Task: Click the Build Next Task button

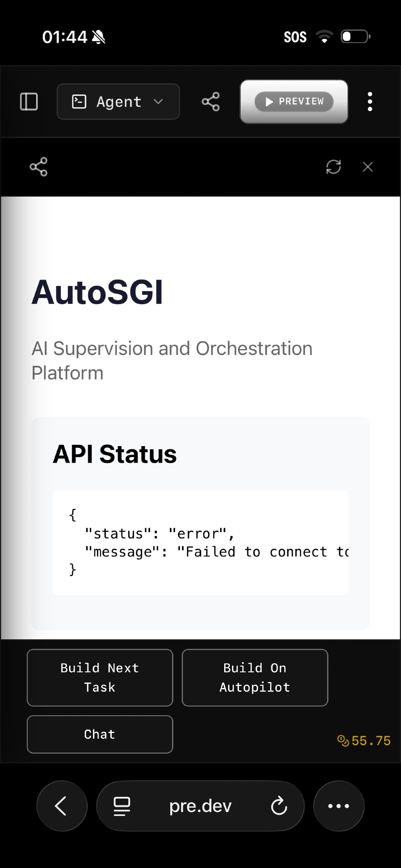Action: (x=100, y=677)
